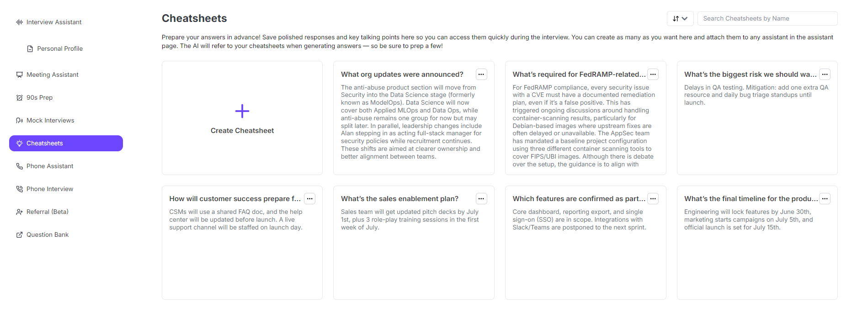Open options for customer success cheatsheet
Screen dimensions: 868x309
coord(310,199)
